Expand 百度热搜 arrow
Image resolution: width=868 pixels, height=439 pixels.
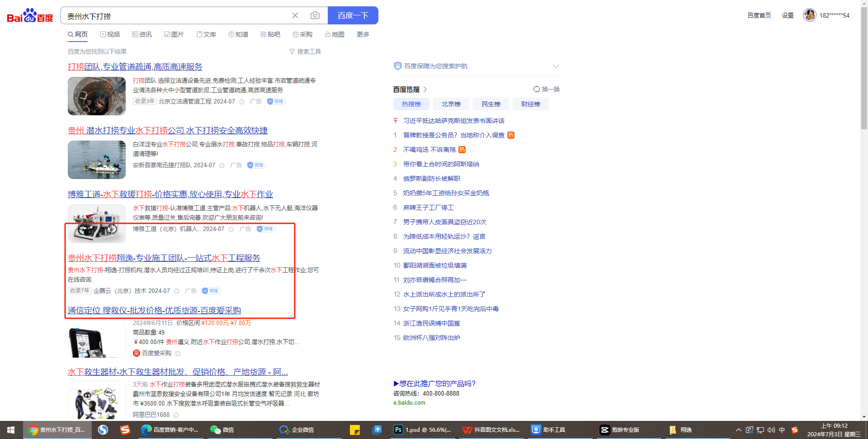pyautogui.click(x=425, y=90)
